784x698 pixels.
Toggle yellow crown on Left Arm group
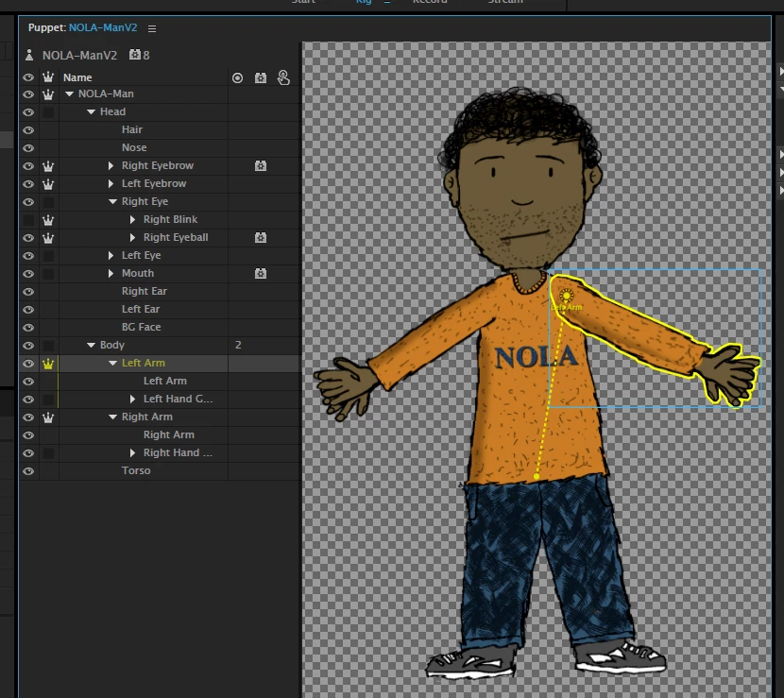tap(48, 364)
